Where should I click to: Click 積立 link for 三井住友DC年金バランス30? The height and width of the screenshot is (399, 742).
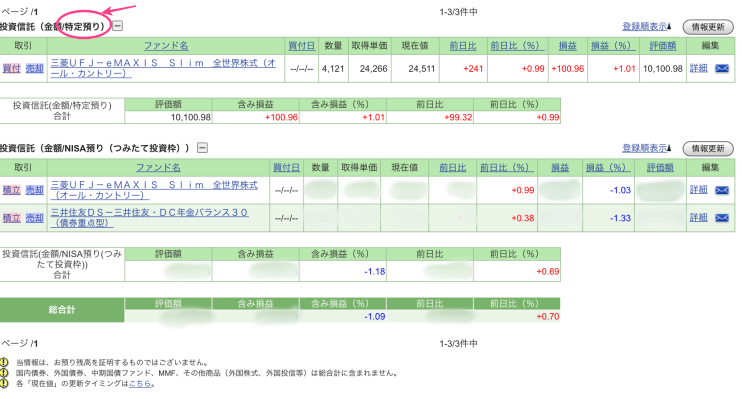tap(11, 218)
